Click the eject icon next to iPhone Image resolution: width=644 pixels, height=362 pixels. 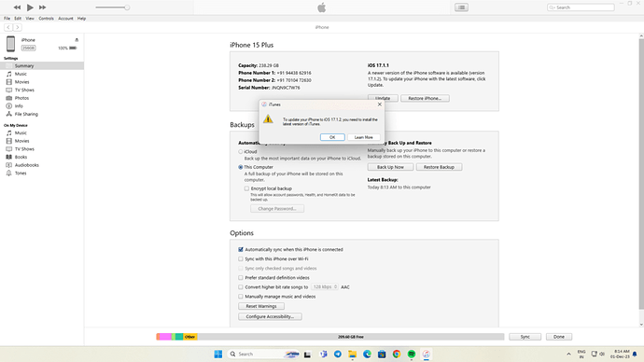[x=77, y=40]
